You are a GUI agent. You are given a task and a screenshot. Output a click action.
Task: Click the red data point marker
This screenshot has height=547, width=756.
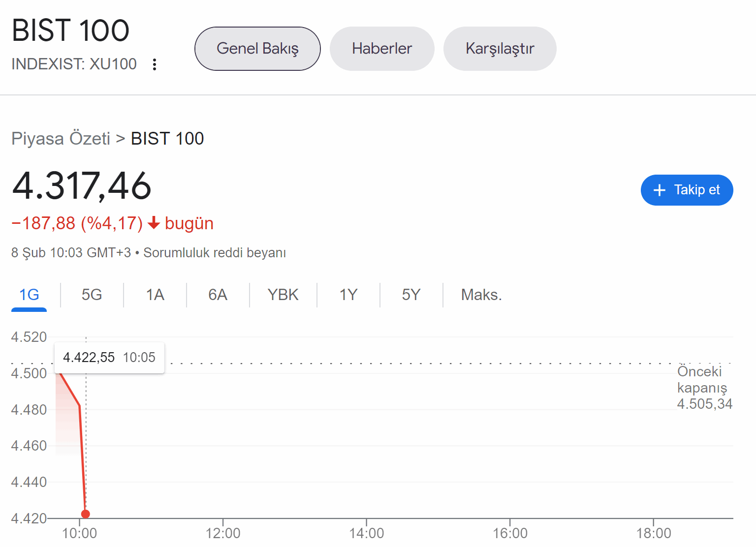(x=85, y=514)
